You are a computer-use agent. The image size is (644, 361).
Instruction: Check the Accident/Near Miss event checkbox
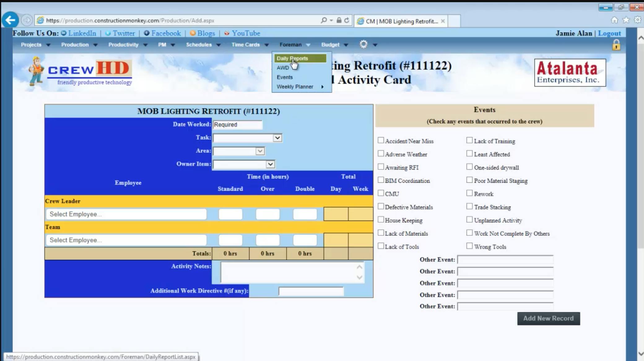(x=381, y=140)
